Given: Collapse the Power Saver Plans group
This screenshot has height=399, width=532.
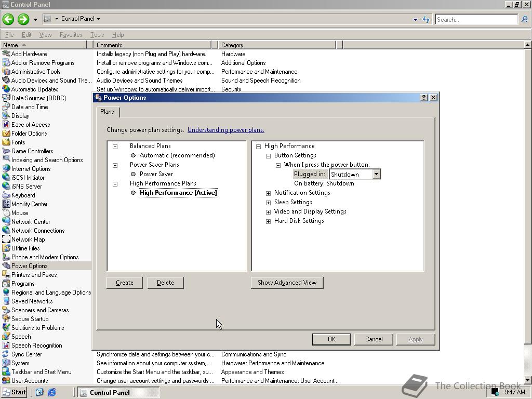Looking at the screenshot, I should (115, 165).
